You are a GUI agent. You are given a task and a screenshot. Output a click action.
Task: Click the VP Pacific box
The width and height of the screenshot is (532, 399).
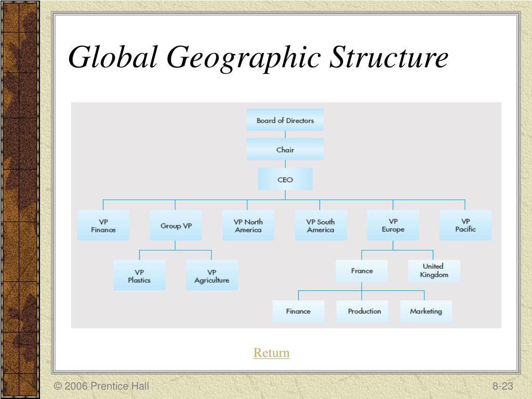pos(465,225)
